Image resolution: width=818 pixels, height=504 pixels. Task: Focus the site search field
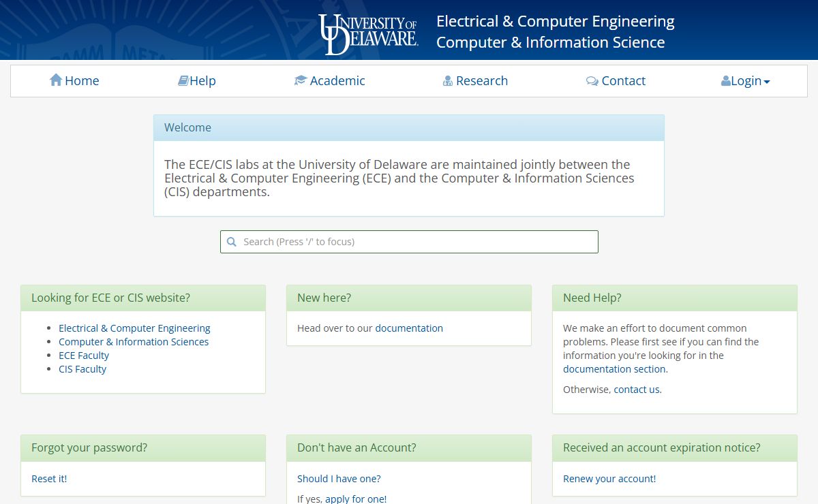click(x=409, y=242)
